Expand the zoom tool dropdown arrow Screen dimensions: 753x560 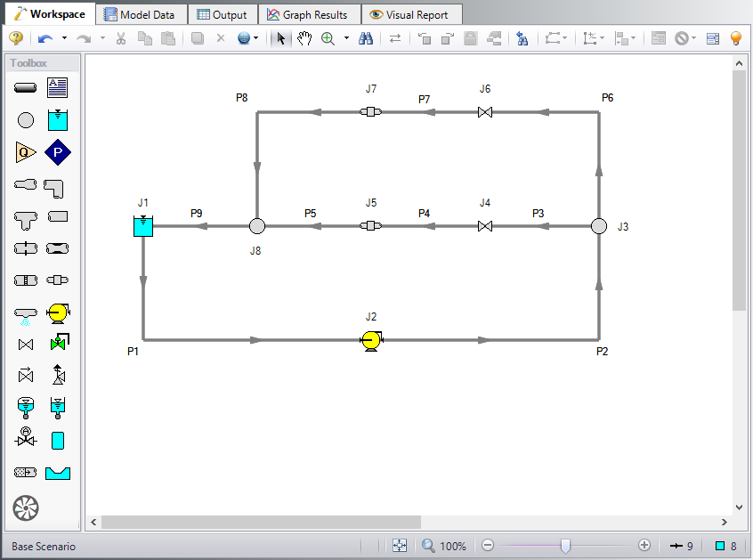click(x=346, y=38)
